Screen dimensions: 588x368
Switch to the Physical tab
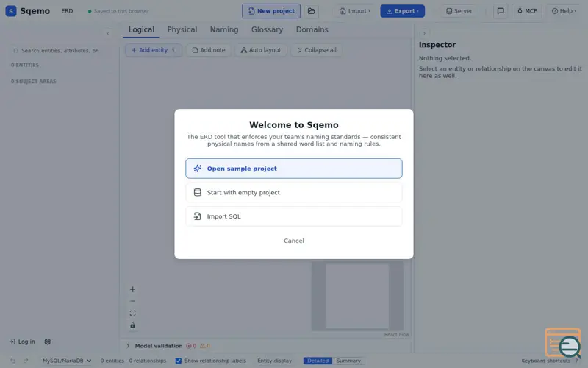182,29
